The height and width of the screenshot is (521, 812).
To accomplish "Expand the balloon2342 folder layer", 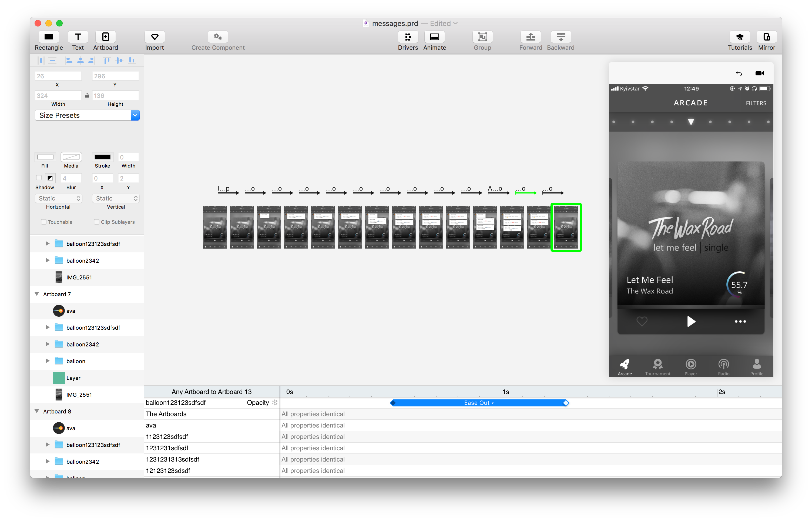I will [x=47, y=260].
